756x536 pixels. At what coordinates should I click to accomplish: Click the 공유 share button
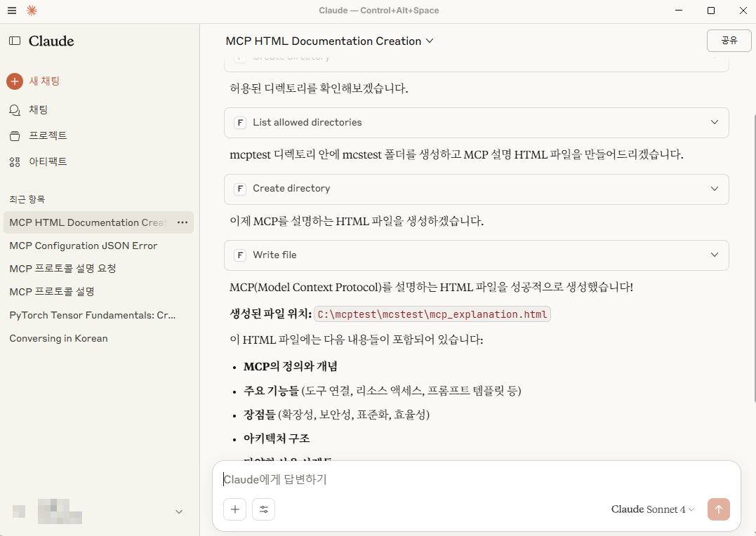(729, 41)
